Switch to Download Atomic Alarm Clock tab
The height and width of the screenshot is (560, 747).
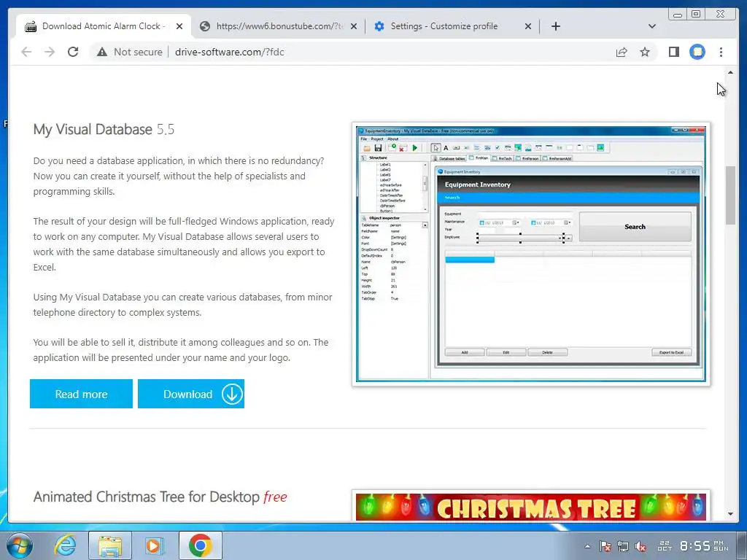coord(104,26)
